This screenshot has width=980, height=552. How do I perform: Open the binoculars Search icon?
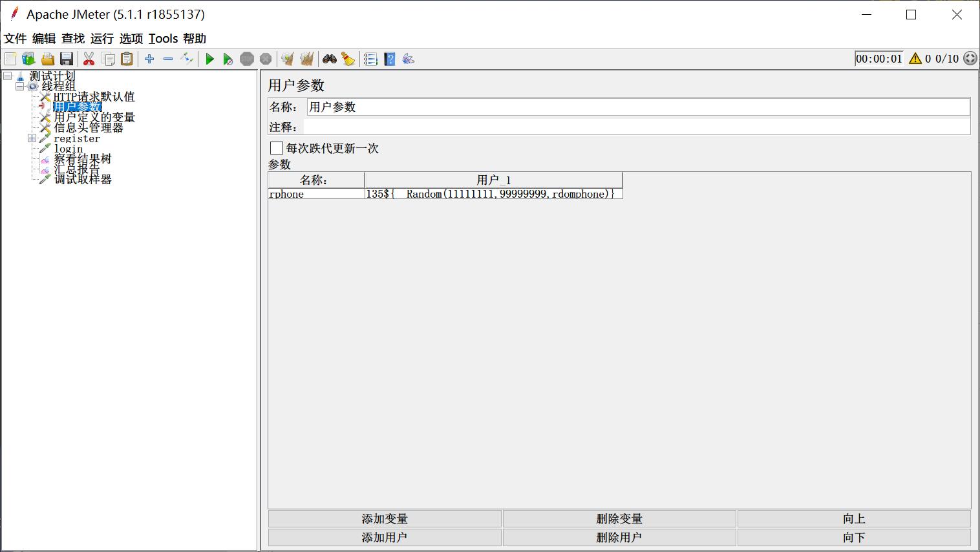coord(330,59)
